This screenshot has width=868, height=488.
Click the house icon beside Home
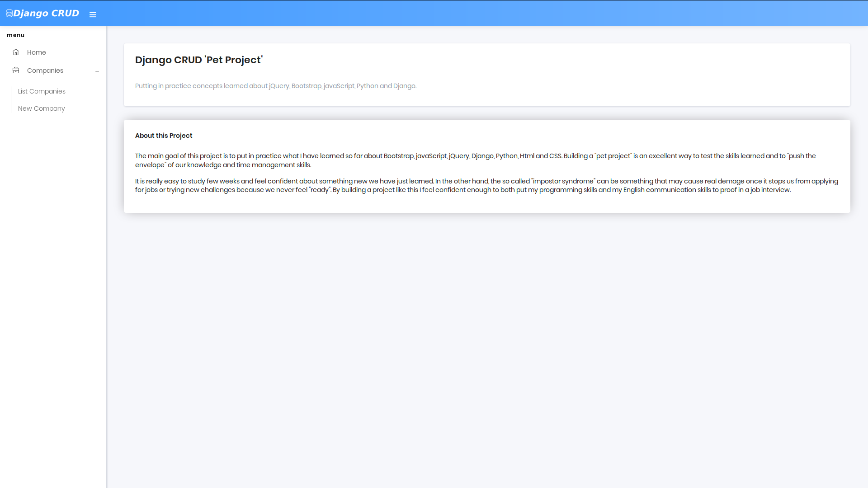pyautogui.click(x=16, y=52)
